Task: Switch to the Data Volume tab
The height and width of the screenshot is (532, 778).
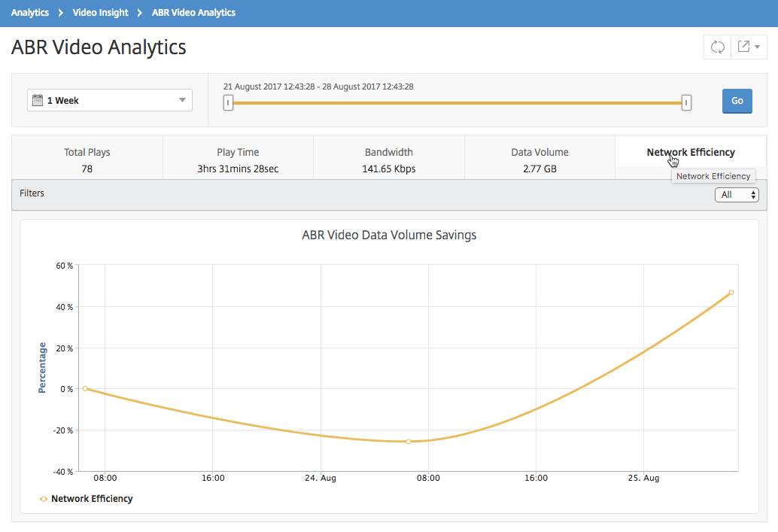Action: pos(539,160)
